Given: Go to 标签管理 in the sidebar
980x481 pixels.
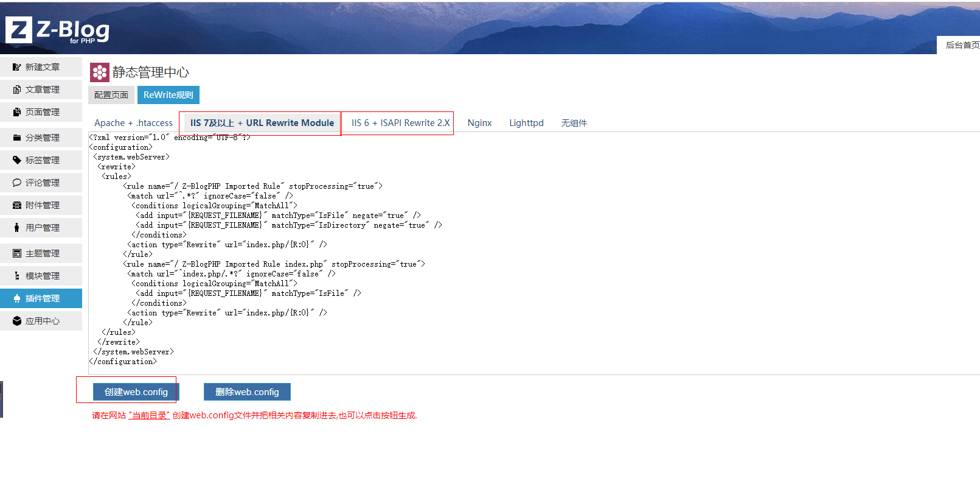Looking at the screenshot, I should [41, 160].
